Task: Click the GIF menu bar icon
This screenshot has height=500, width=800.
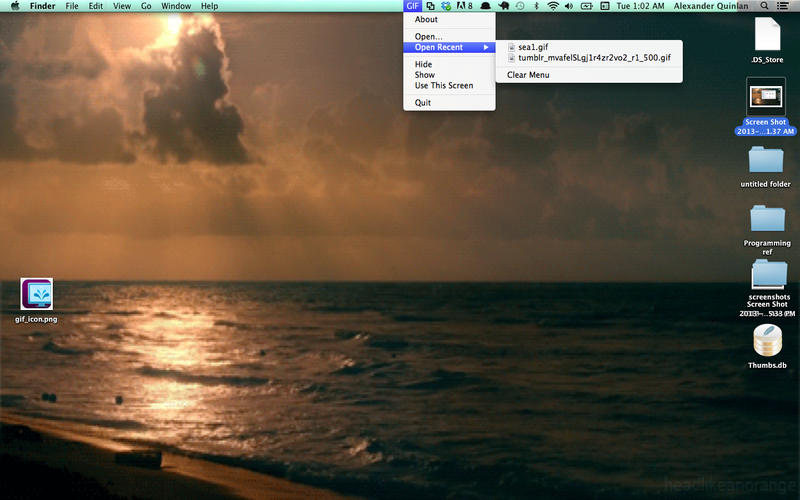Action: (413, 6)
